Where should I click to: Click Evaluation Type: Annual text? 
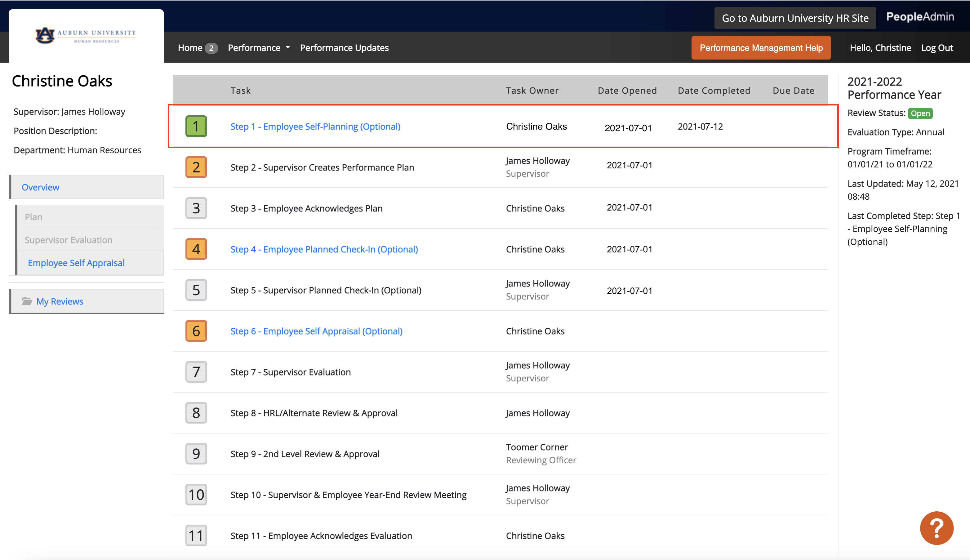click(x=896, y=132)
